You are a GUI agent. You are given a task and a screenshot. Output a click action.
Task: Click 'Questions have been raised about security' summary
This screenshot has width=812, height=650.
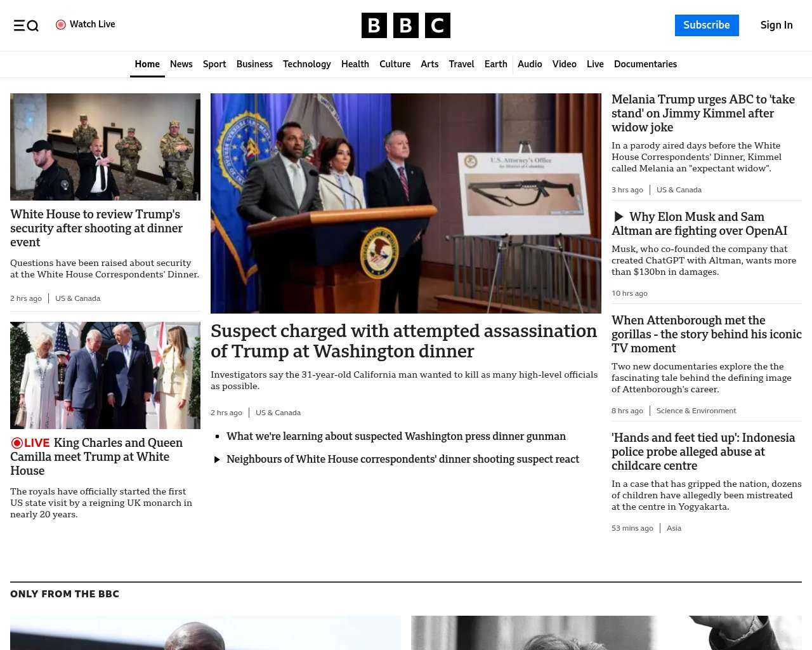pyautogui.click(x=105, y=269)
